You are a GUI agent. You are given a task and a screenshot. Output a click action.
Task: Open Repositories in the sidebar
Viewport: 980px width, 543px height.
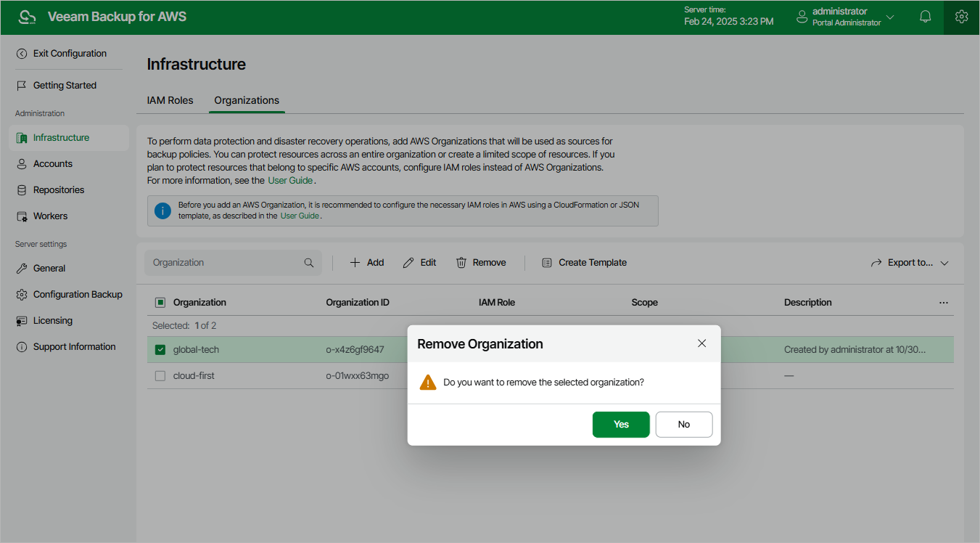click(59, 190)
